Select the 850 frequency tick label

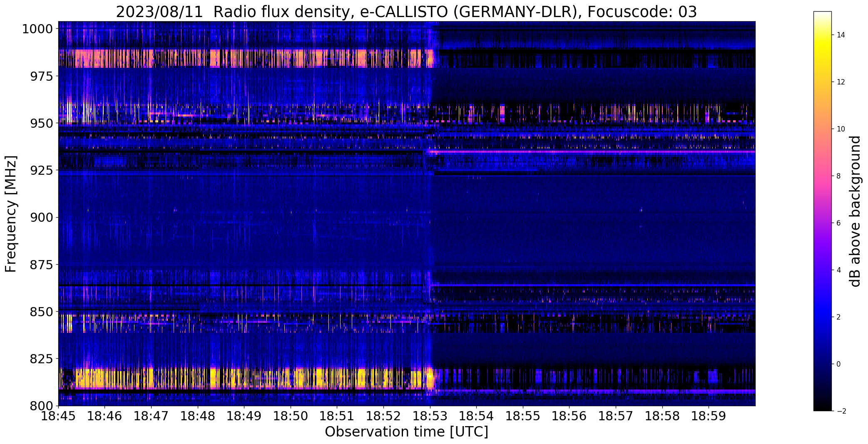click(41, 312)
